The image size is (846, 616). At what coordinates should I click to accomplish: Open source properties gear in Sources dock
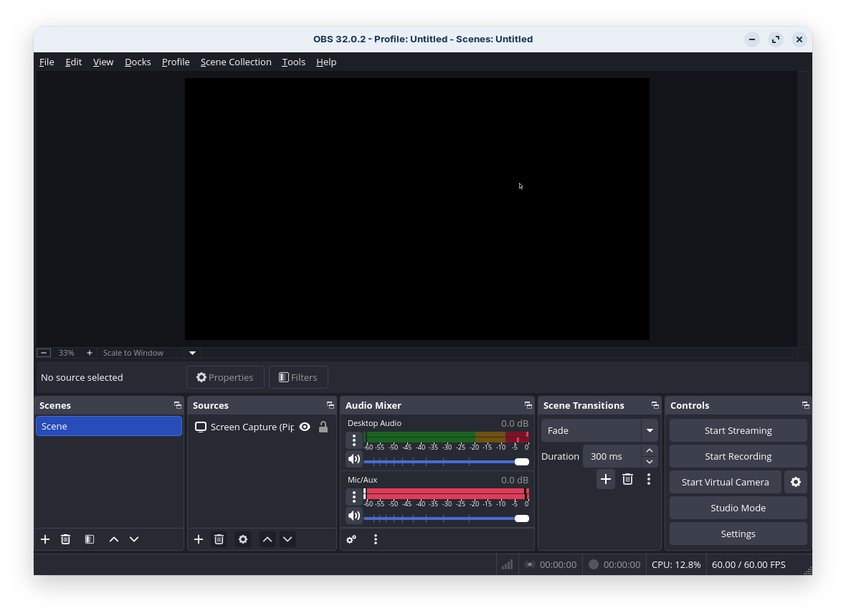pos(243,539)
